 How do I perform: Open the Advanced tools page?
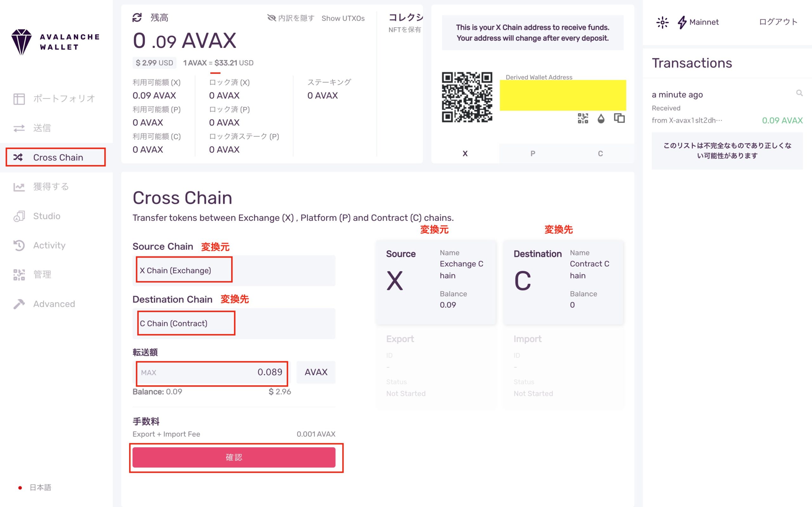[54, 304]
